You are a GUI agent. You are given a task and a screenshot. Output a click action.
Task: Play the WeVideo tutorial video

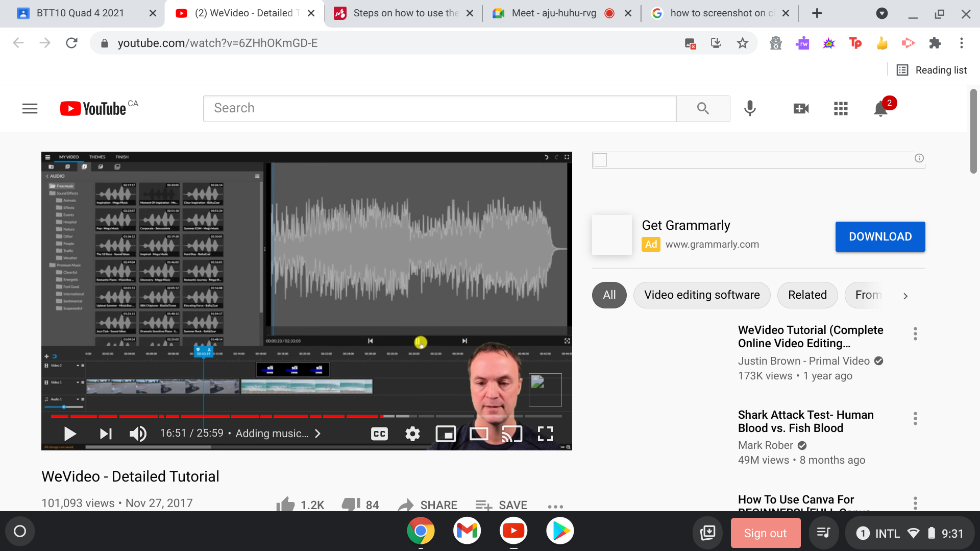(70, 434)
